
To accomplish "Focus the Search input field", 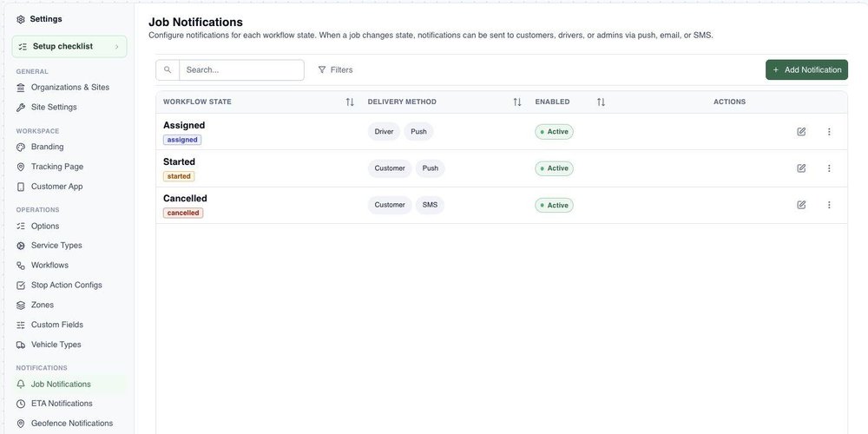I will tap(242, 70).
